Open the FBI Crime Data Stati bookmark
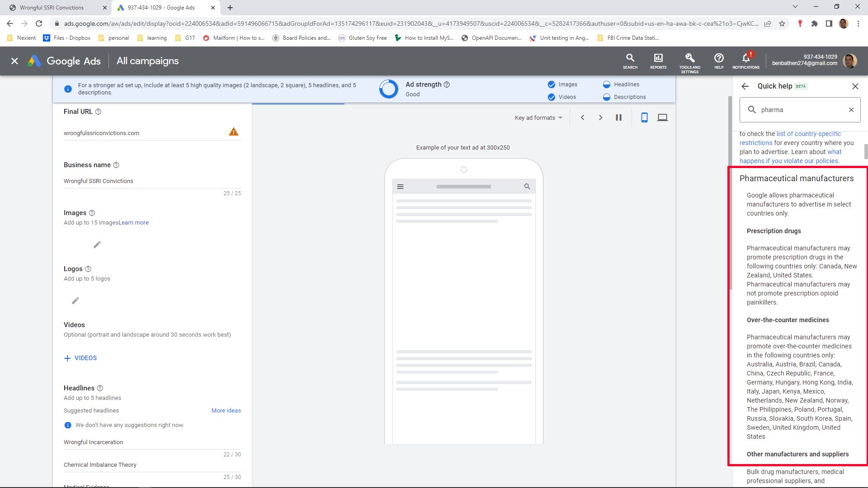Image resolution: width=868 pixels, height=488 pixels. 628,38
